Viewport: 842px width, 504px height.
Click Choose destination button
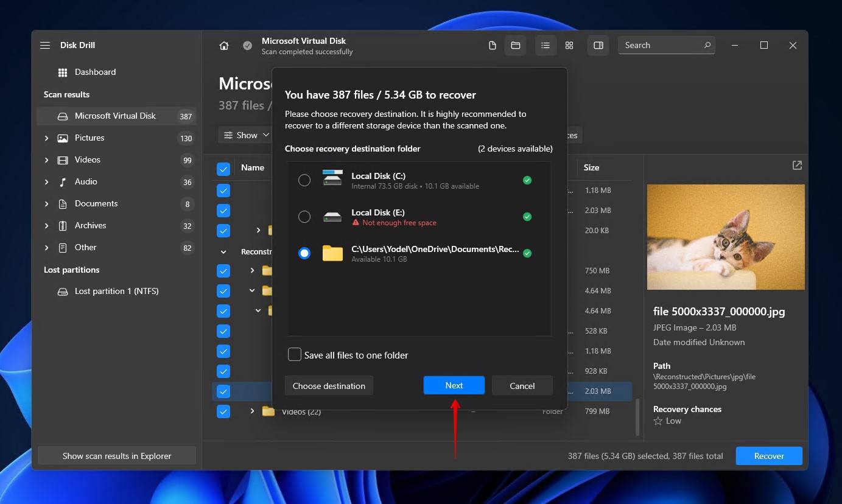329,385
